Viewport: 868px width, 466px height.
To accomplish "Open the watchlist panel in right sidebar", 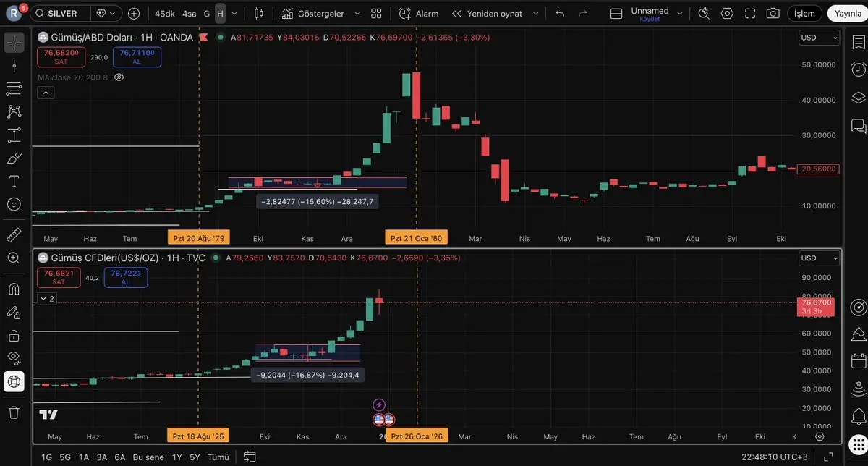I will (x=859, y=42).
